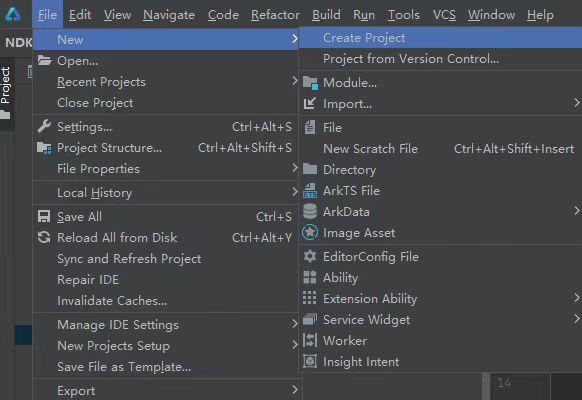Expand the Import submenu arrow

pyautogui.click(x=576, y=103)
